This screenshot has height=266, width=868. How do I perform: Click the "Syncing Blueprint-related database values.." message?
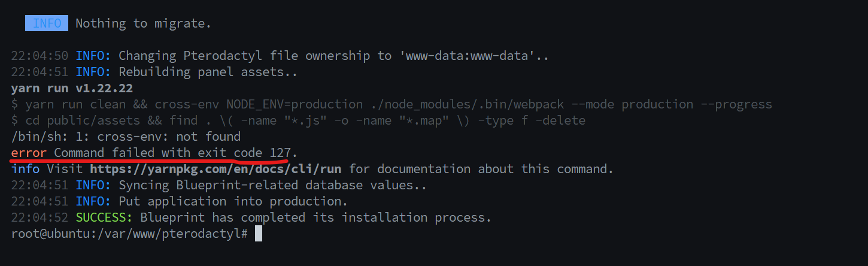click(x=272, y=185)
